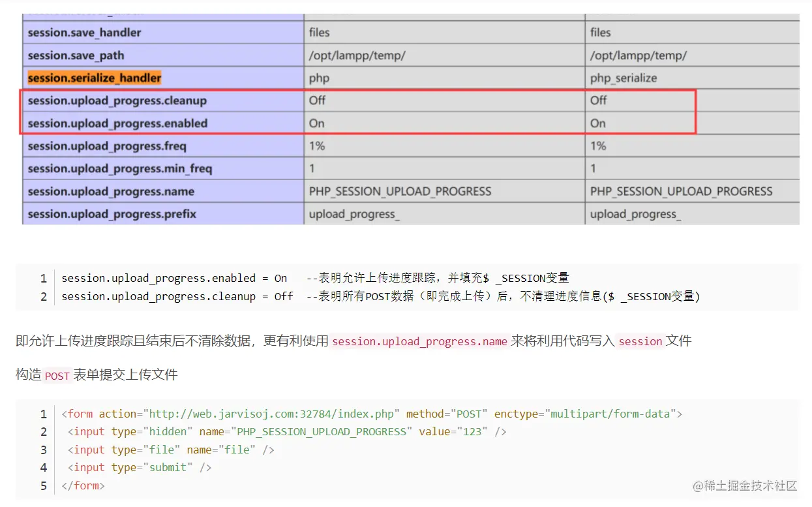This screenshot has width=812, height=507.
Task: Click the php_serialize value cell
Action: point(624,78)
